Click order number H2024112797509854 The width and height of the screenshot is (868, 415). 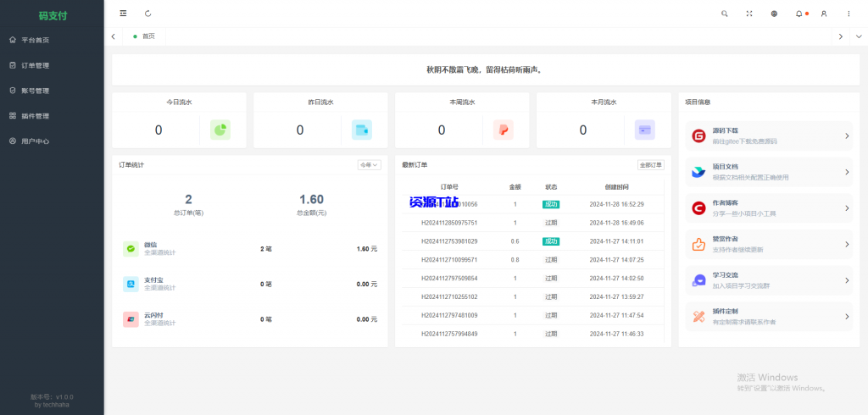[449, 279]
